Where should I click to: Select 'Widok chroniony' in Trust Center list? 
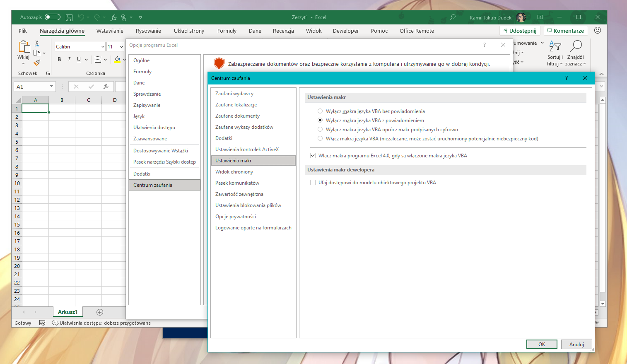234,172
